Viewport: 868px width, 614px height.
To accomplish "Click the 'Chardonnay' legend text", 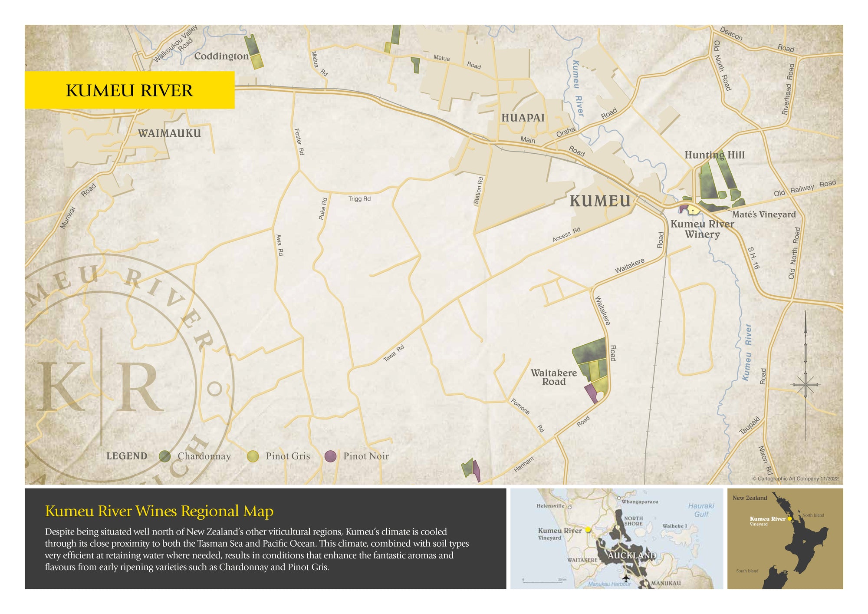I will [204, 456].
